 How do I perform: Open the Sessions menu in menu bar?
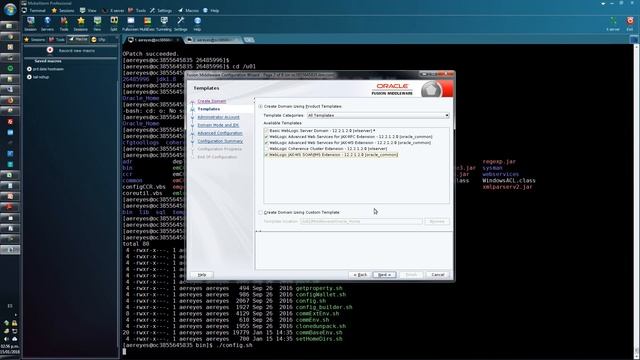coord(63,10)
